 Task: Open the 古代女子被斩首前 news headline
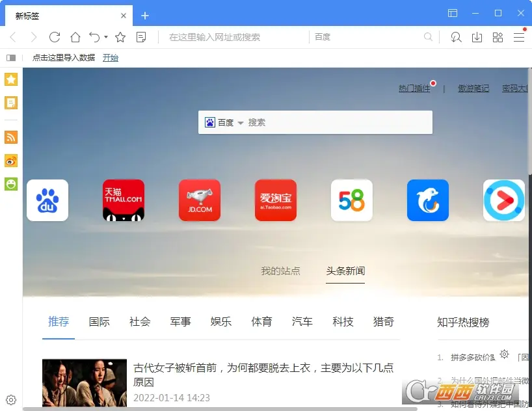click(x=263, y=375)
